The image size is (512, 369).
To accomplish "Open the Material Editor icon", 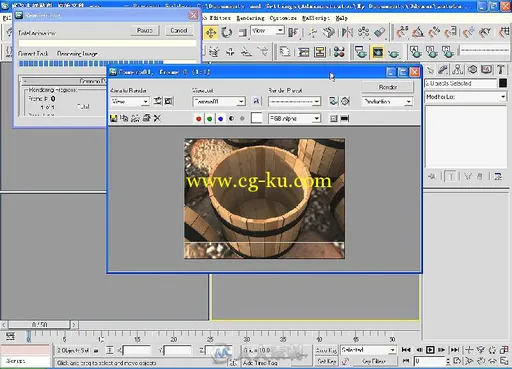I will (339, 52).
